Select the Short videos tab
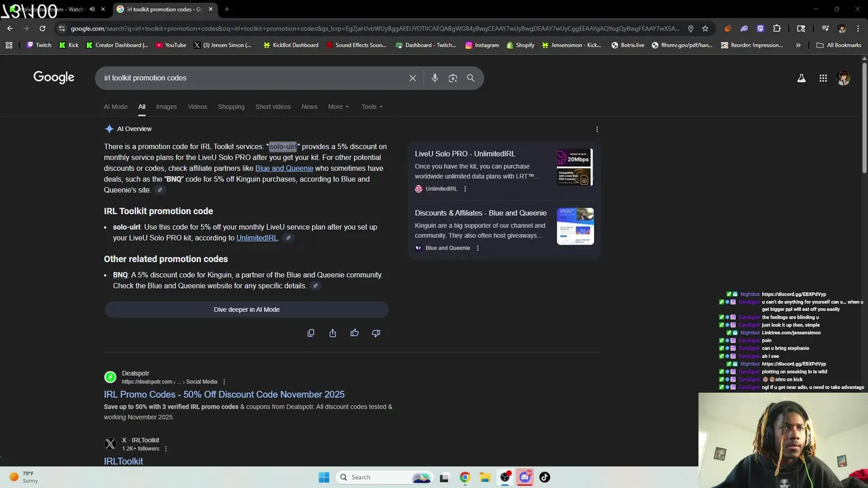This screenshot has height=488, width=868. [x=273, y=106]
